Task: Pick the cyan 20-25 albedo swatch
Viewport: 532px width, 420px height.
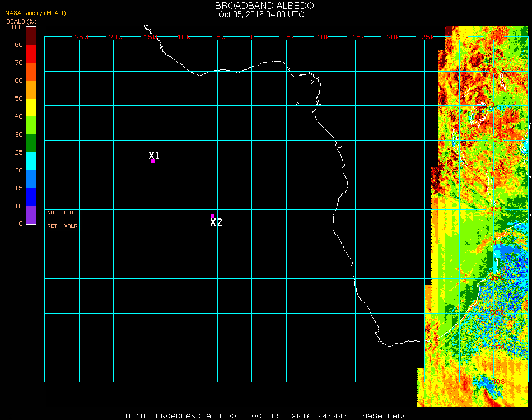Action: pyautogui.click(x=31, y=161)
